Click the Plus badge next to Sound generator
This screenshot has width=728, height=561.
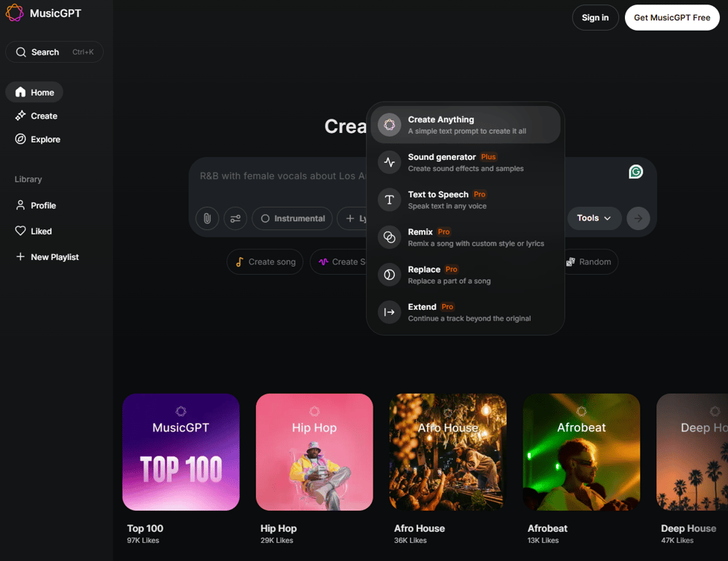click(x=488, y=157)
